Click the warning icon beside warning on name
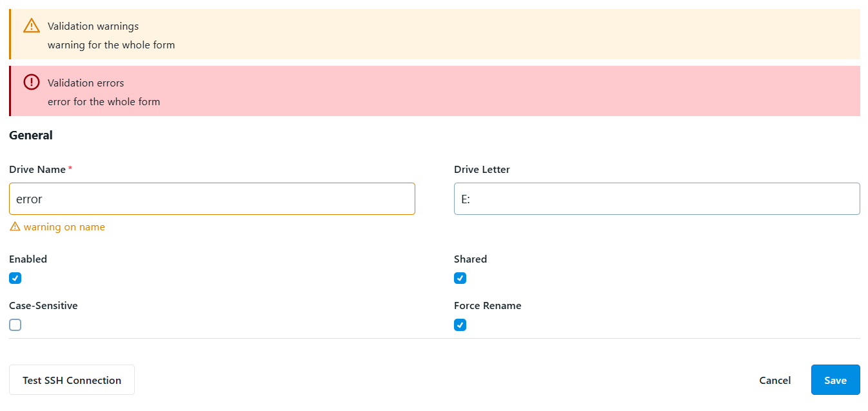 click(14, 226)
